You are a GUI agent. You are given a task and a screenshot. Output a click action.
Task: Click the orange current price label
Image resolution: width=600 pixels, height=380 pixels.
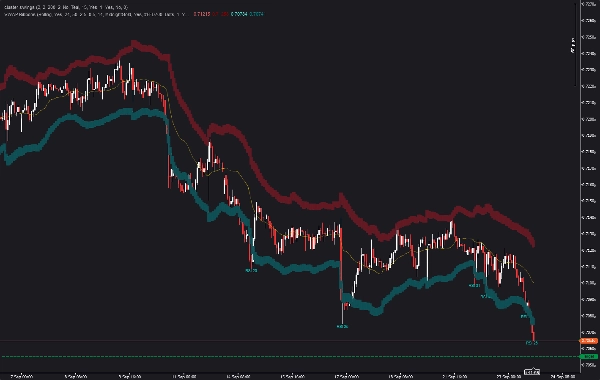click(x=589, y=341)
